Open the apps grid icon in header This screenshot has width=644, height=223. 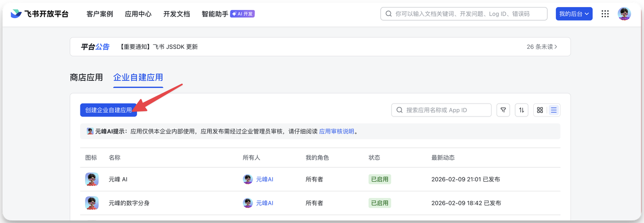tap(605, 14)
